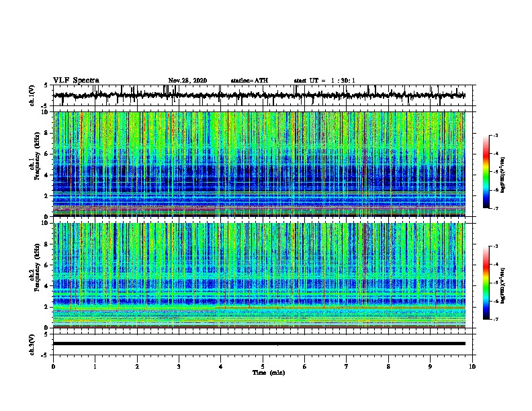
Task: Click the ch.1 voltage waveform trace panel
Action: (263, 95)
